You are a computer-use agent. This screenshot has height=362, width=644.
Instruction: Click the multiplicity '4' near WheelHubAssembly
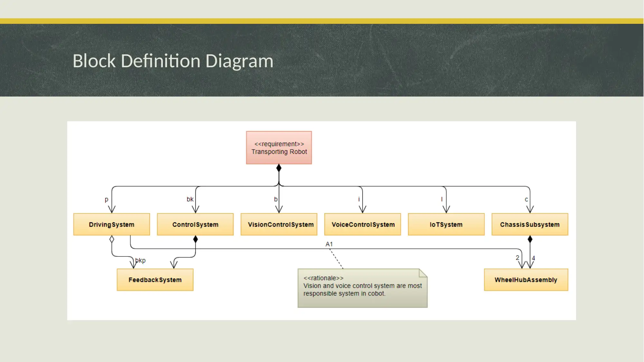point(534,258)
